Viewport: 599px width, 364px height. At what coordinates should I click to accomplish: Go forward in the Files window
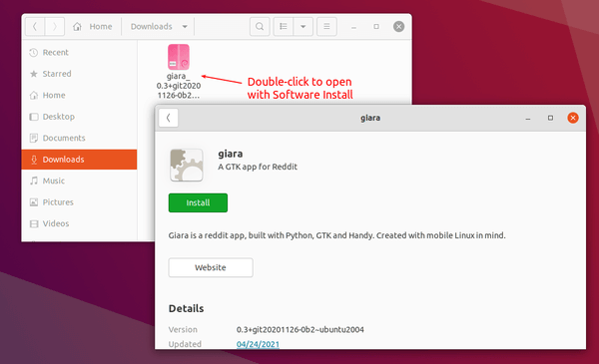point(55,26)
